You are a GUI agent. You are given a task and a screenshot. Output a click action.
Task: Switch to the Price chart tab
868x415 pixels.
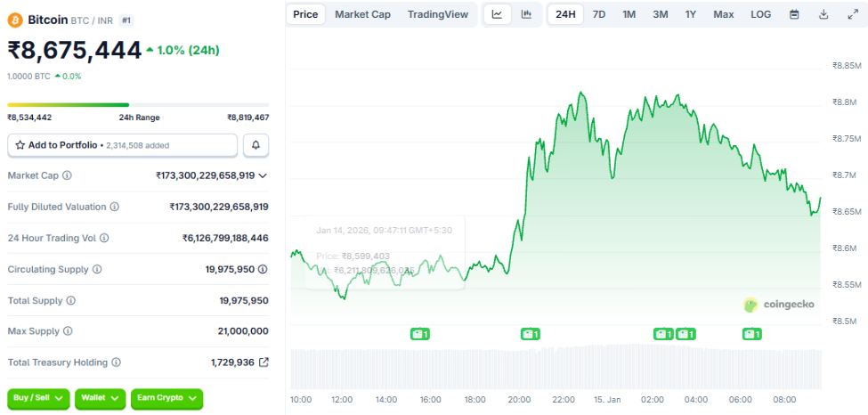[x=305, y=14]
